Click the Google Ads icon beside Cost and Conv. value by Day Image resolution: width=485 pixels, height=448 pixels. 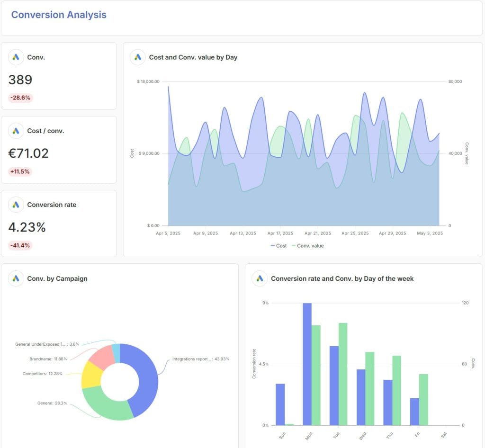coord(138,57)
